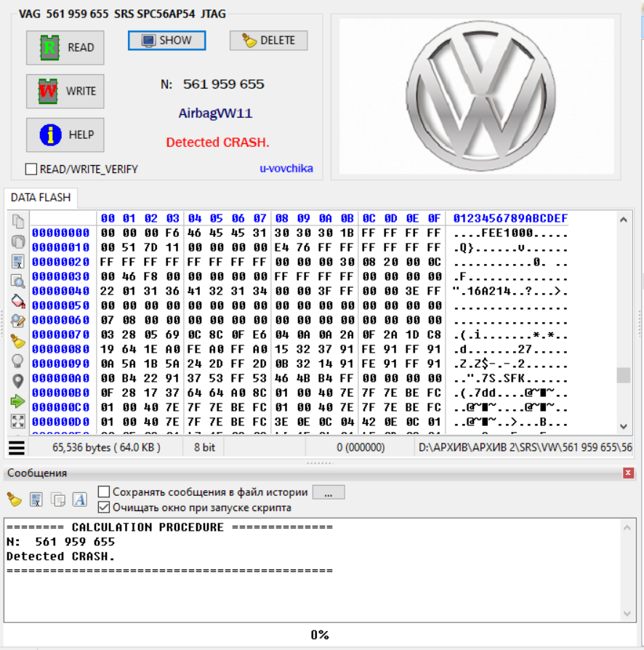Enable the READ/WRITE_VERIFY checkbox

[x=31, y=169]
